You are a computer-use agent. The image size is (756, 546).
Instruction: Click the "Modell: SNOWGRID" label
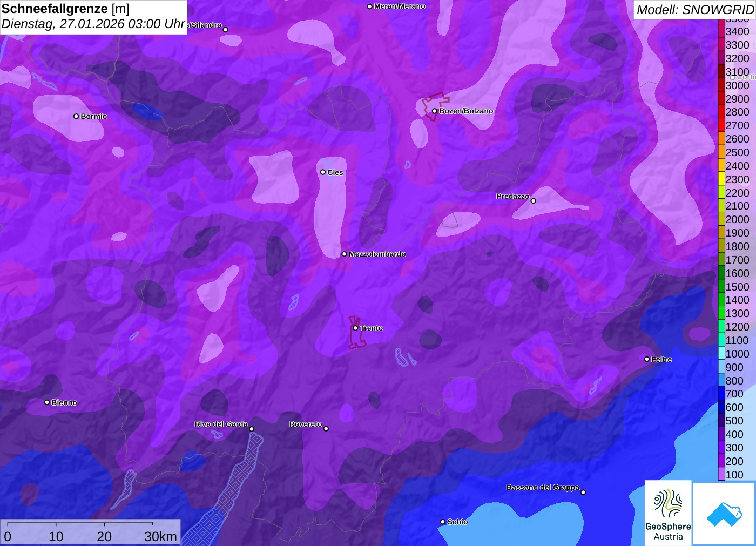(696, 10)
